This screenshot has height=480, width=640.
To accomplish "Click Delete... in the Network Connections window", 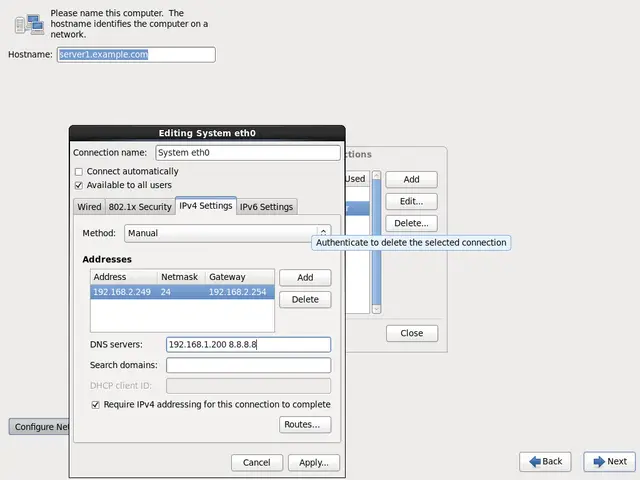I will click(x=411, y=223).
